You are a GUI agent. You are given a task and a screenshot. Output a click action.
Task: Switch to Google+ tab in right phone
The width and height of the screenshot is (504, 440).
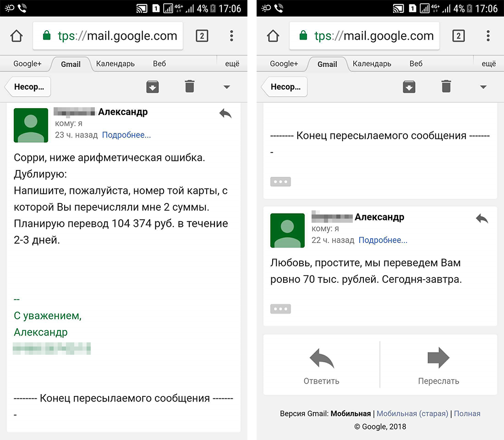(x=284, y=64)
